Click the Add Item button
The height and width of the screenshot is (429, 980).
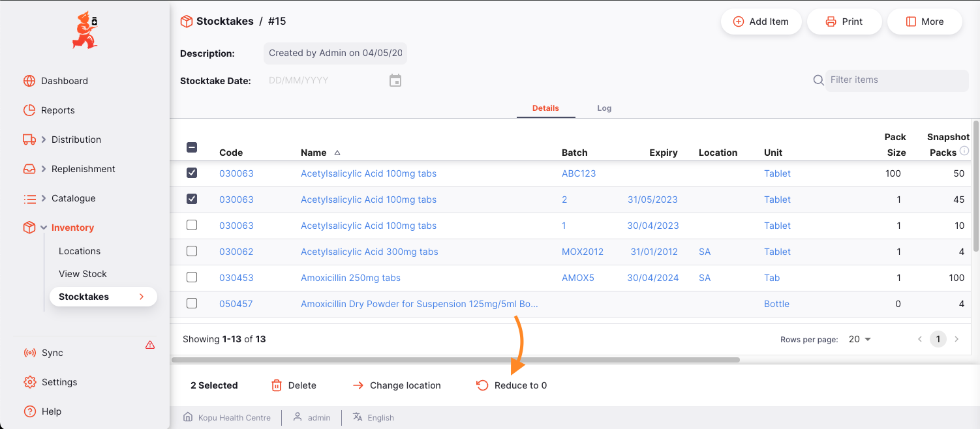tap(761, 22)
